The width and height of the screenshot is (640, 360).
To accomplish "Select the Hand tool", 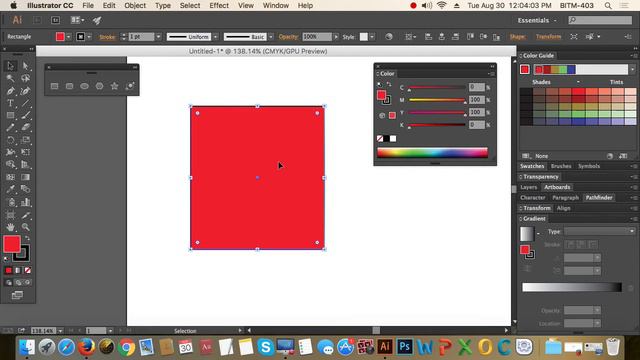I will [11, 227].
